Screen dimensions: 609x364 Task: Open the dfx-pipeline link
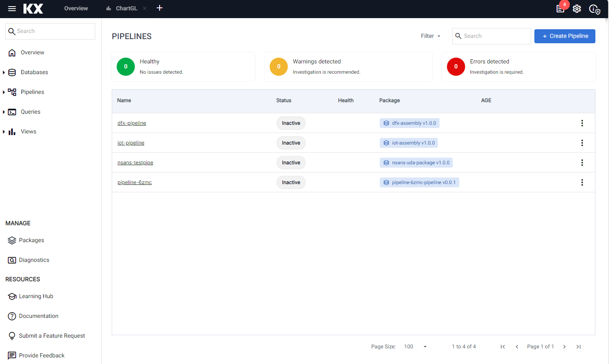pyautogui.click(x=132, y=123)
